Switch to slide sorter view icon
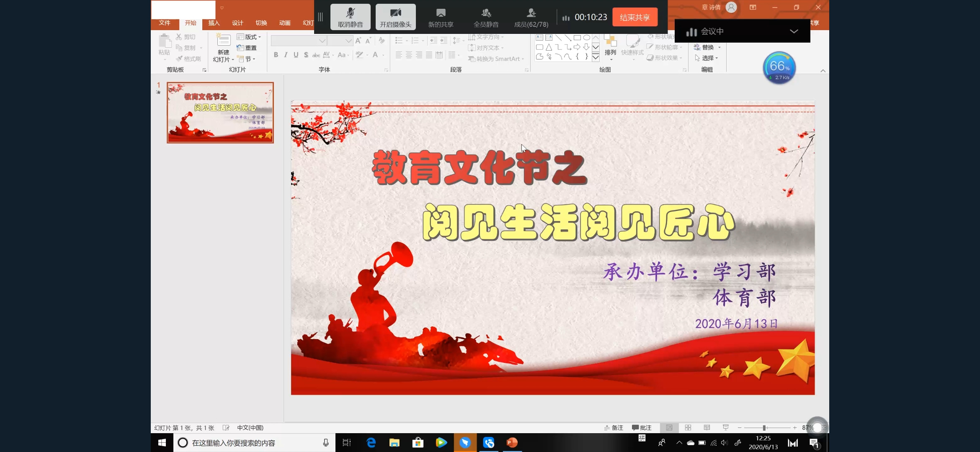The image size is (980, 452). pyautogui.click(x=688, y=428)
